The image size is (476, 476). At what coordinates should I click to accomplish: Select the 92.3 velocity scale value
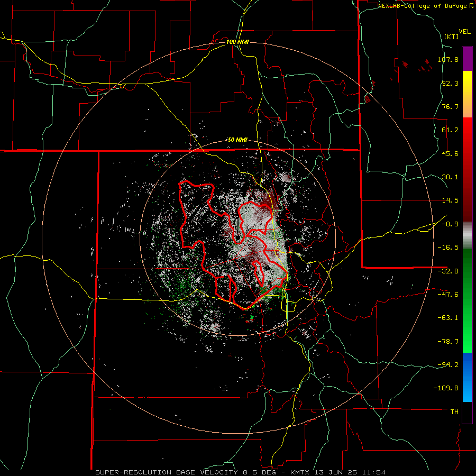click(450, 83)
